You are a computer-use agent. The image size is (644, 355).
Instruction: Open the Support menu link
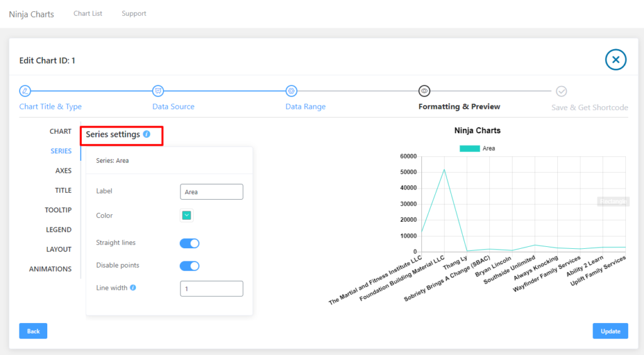click(134, 13)
